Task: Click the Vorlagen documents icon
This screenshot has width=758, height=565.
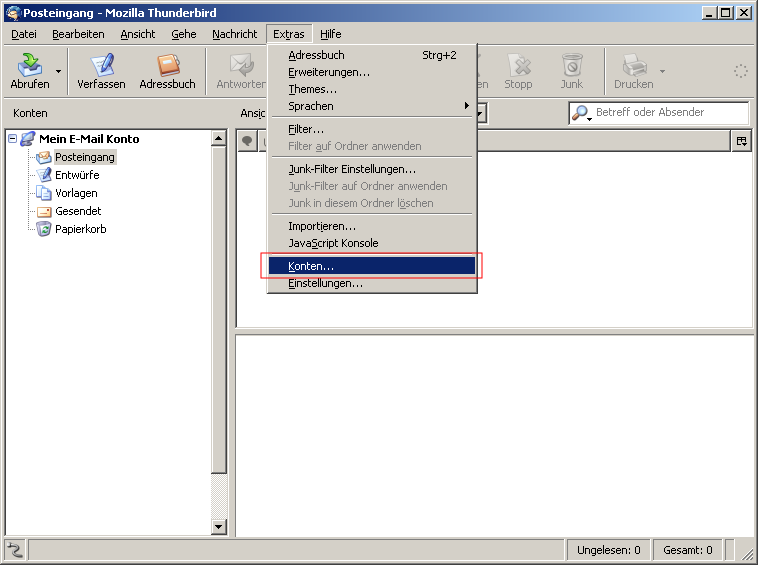Action: point(44,193)
